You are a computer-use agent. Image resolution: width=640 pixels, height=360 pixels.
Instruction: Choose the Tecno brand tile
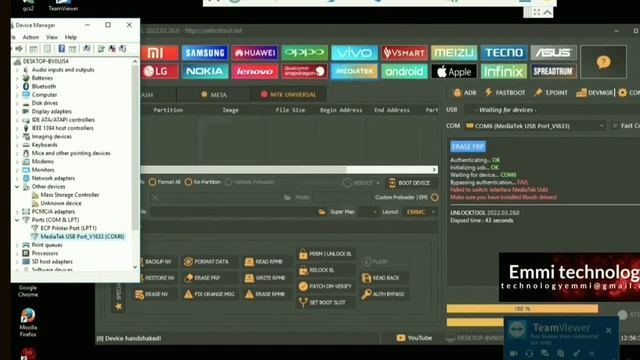504,53
